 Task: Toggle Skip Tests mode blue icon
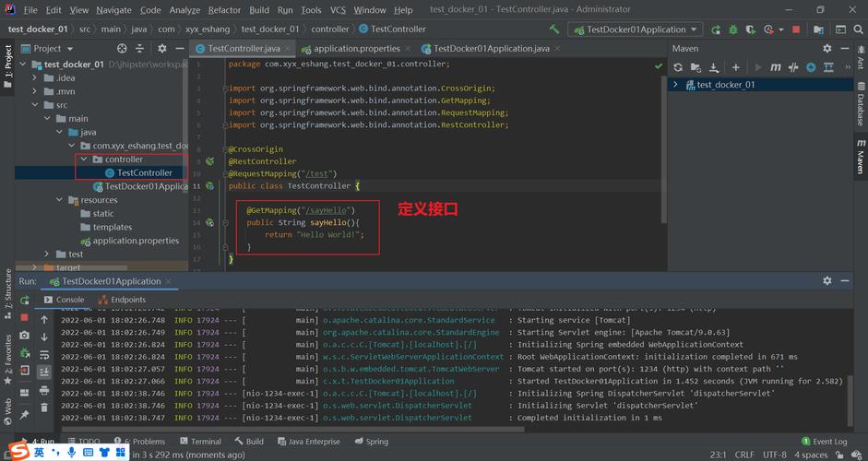click(x=811, y=67)
